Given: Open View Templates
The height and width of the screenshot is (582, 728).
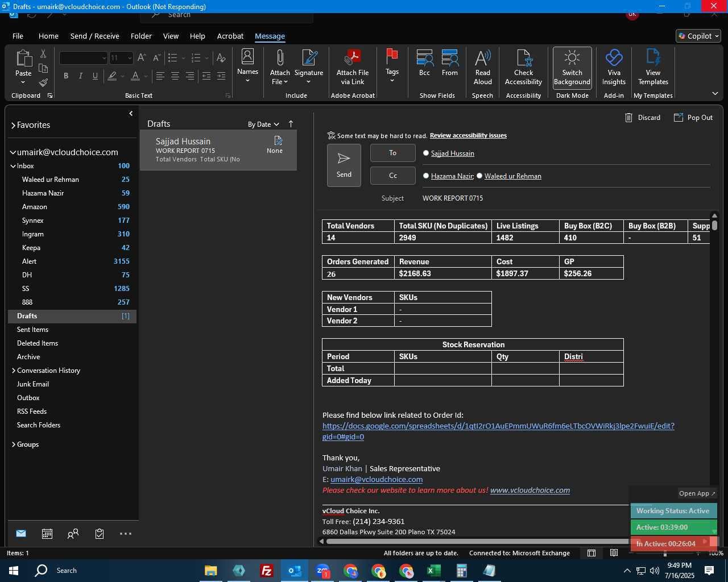Looking at the screenshot, I should click(x=653, y=66).
